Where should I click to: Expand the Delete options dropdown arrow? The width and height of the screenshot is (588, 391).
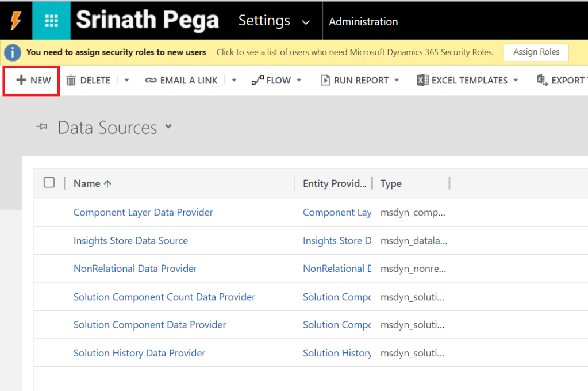point(127,80)
